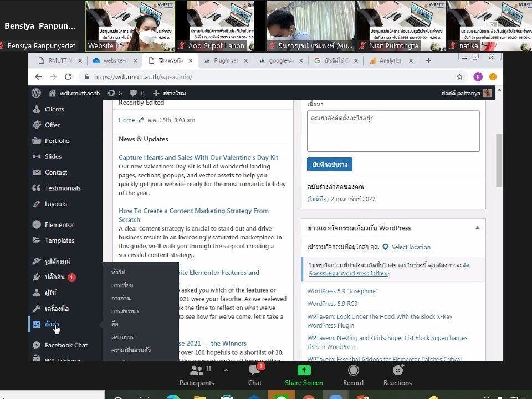
Task: Open the Zoom Reactions menu
Action: point(398,376)
